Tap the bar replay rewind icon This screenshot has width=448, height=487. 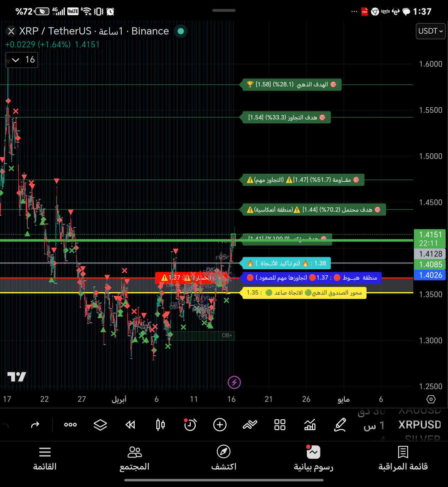coord(130,425)
